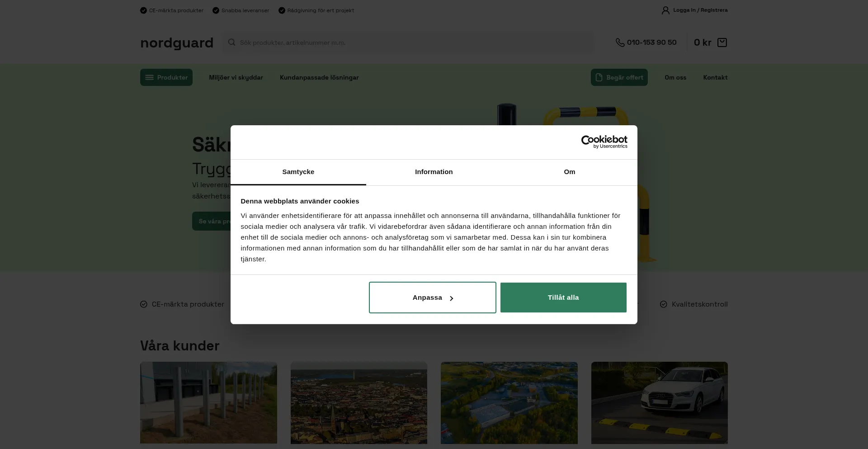Click the search magnifier icon
The image size is (868, 449).
231,43
